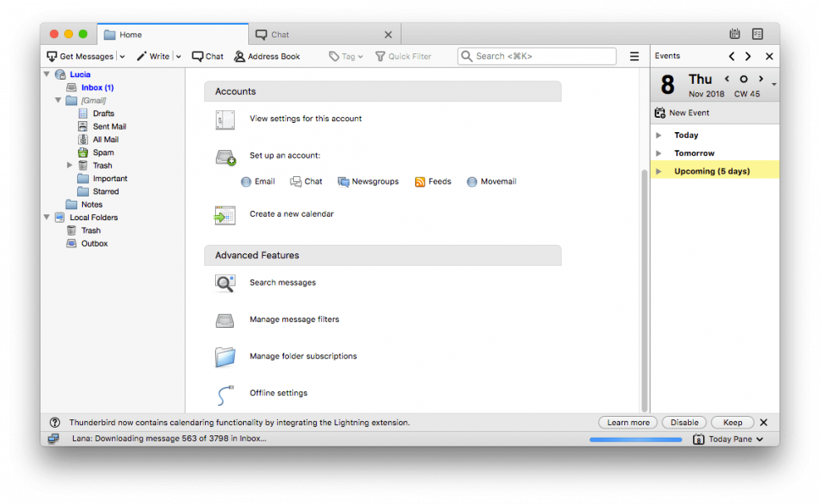Open Chat from the toolbar
Screen dimensions: 820x504
(207, 56)
